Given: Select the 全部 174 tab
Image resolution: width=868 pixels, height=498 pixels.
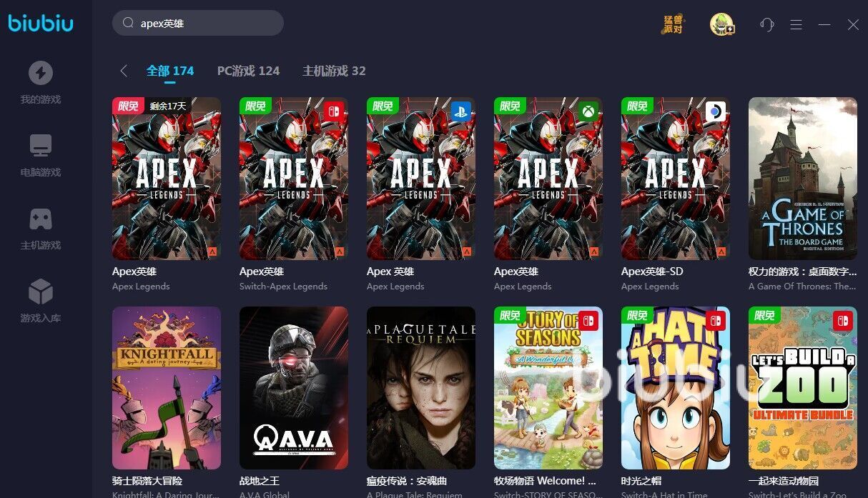Looking at the screenshot, I should [x=170, y=71].
